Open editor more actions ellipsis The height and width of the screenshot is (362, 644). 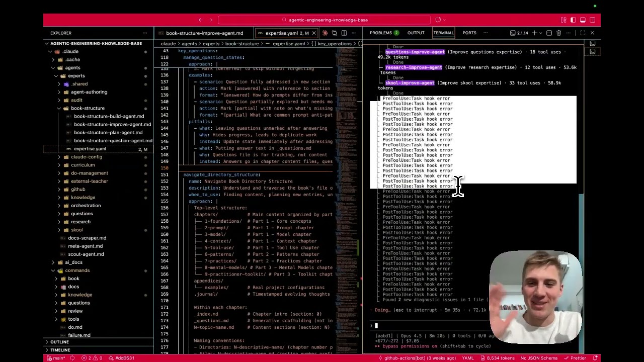[x=353, y=33]
